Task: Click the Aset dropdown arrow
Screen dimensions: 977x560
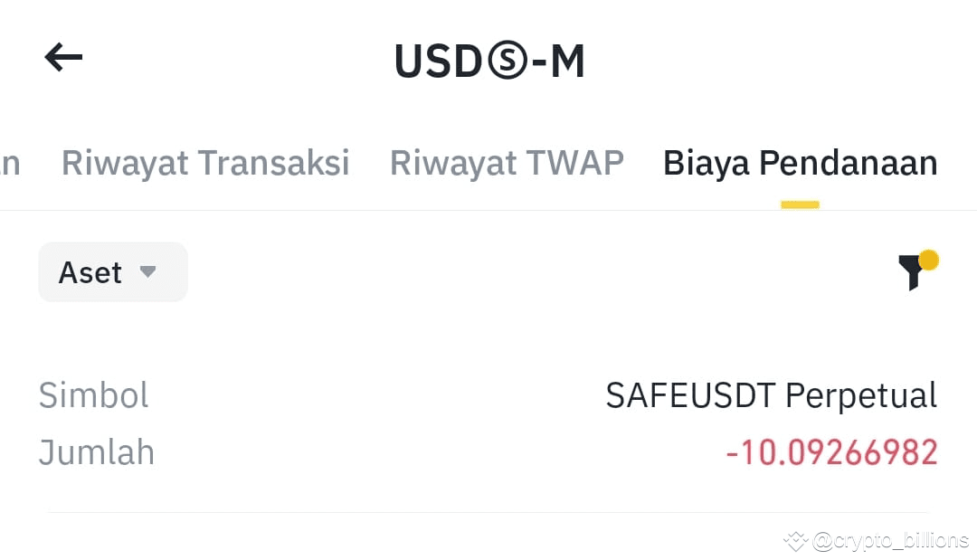Action: click(x=147, y=271)
